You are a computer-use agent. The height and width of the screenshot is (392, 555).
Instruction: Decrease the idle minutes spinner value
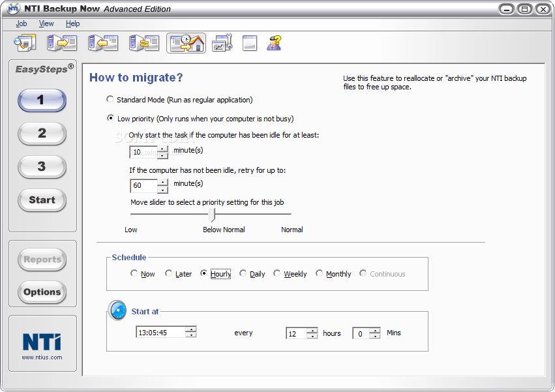point(162,155)
